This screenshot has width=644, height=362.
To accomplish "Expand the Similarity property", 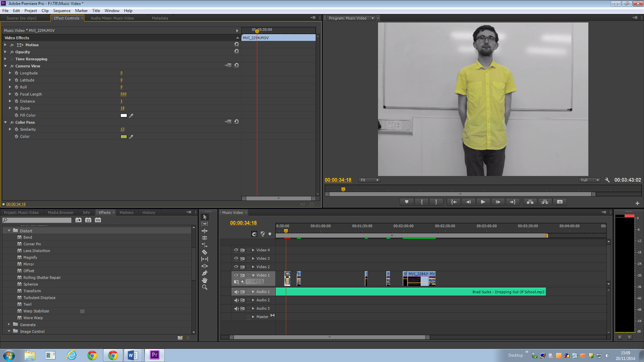I will [10, 129].
